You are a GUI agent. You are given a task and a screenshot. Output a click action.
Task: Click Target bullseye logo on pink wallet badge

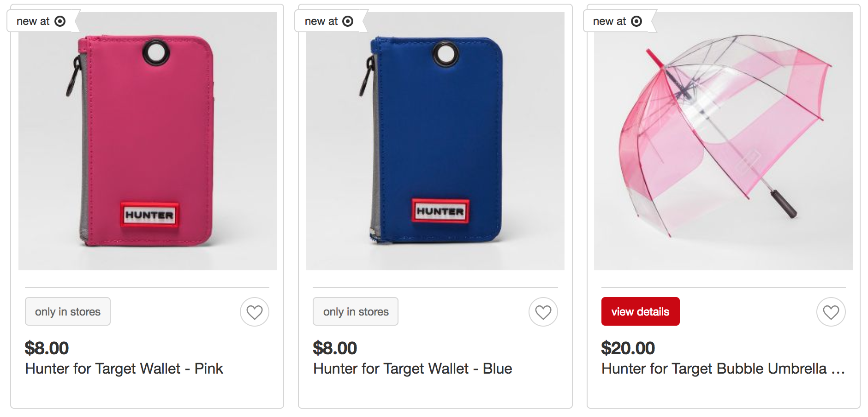click(x=60, y=21)
